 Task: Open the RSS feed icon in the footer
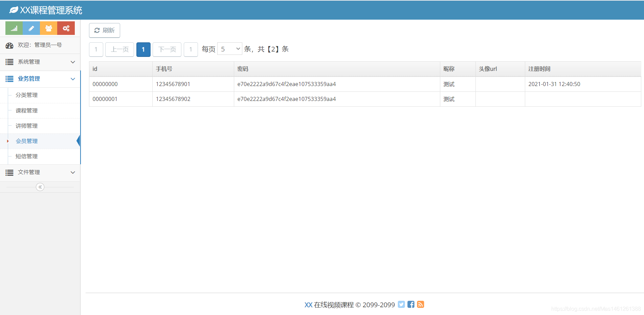click(420, 304)
